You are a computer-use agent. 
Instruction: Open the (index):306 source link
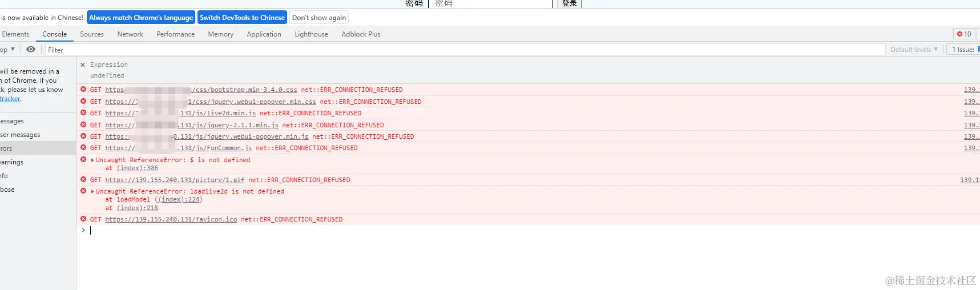138,168
